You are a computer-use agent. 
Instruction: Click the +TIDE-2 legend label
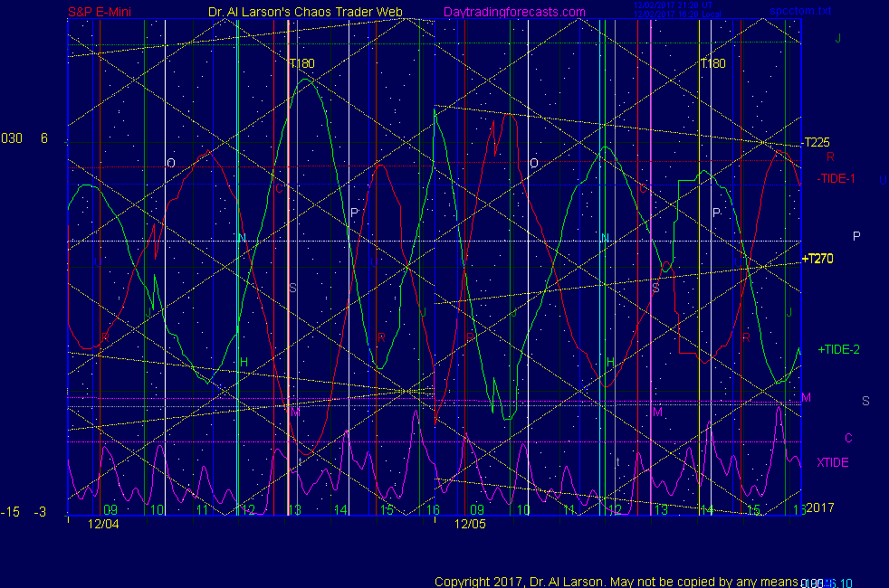tap(838, 349)
